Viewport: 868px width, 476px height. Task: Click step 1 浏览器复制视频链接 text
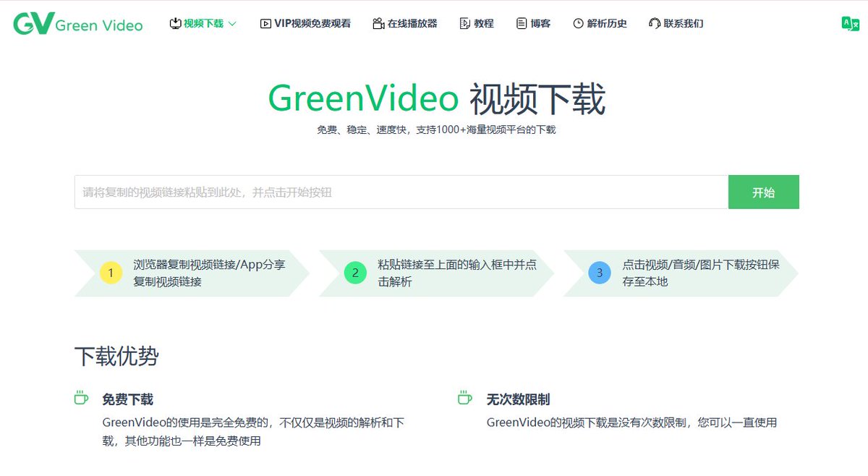(x=209, y=273)
